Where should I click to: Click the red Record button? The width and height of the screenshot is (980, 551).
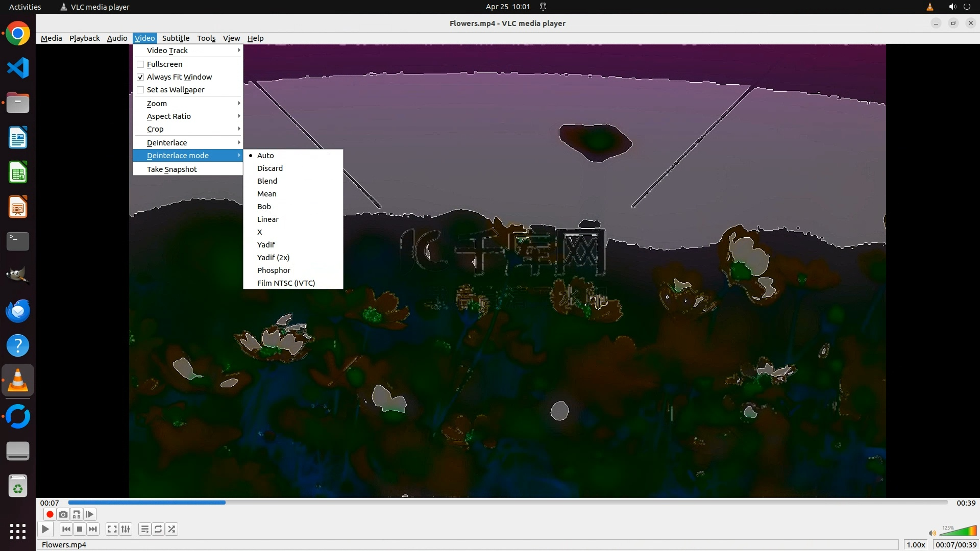(x=50, y=514)
